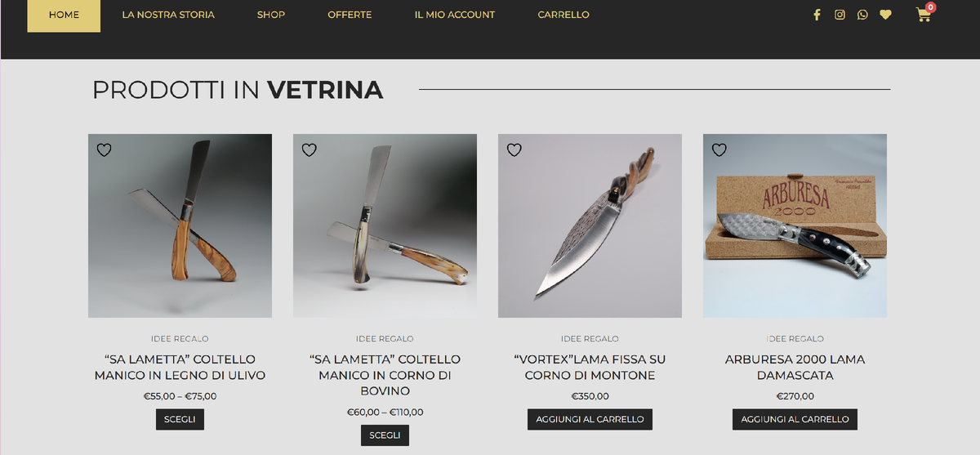Screen dimensions: 980x455
Task: Open the wishlist heart icon in header
Action: (885, 15)
